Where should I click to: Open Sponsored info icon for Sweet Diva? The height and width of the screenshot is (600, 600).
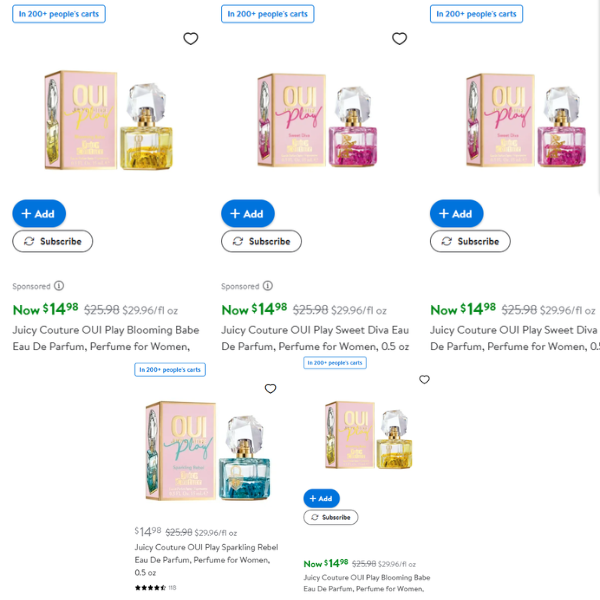pos(268,286)
